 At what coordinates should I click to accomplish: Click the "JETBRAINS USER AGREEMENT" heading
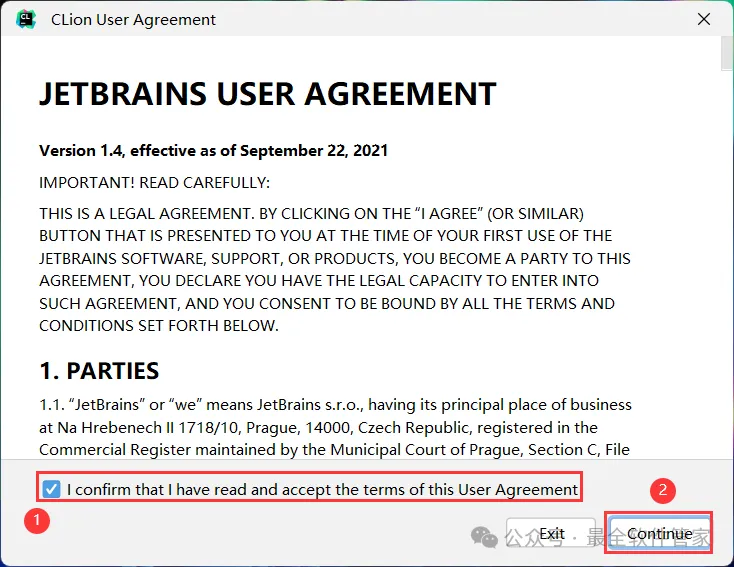(x=268, y=94)
